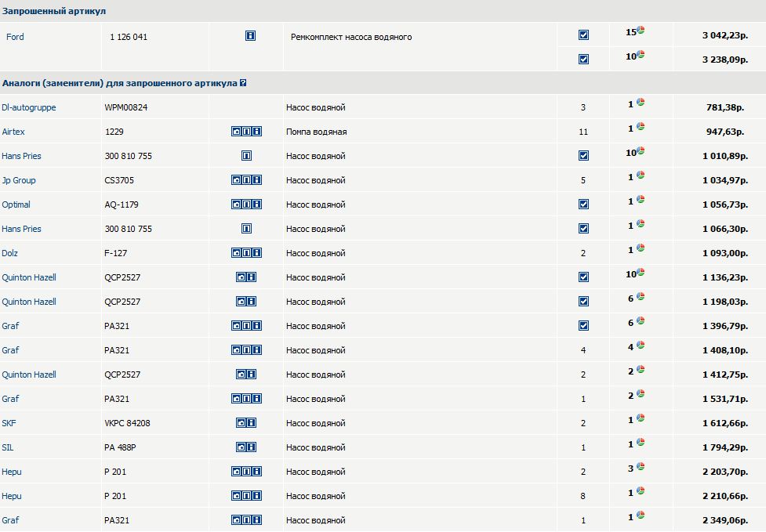Toggle the checkbox for Quinton Hazell priced 1 136,23р.

coord(583,277)
